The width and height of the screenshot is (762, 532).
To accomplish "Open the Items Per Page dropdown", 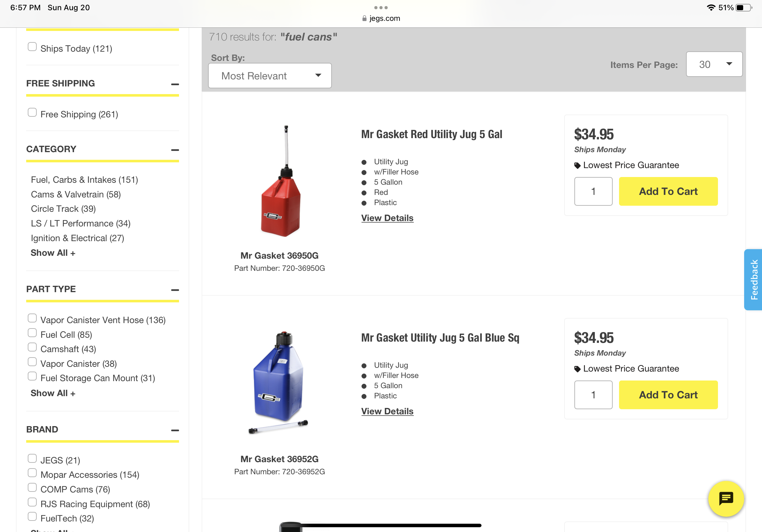I will point(714,64).
